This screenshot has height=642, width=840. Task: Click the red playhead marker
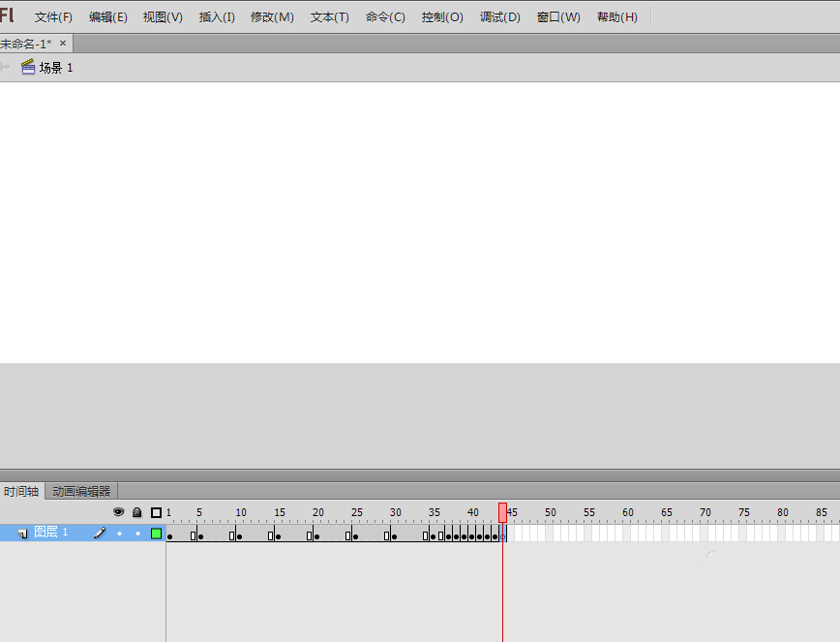coord(502,513)
